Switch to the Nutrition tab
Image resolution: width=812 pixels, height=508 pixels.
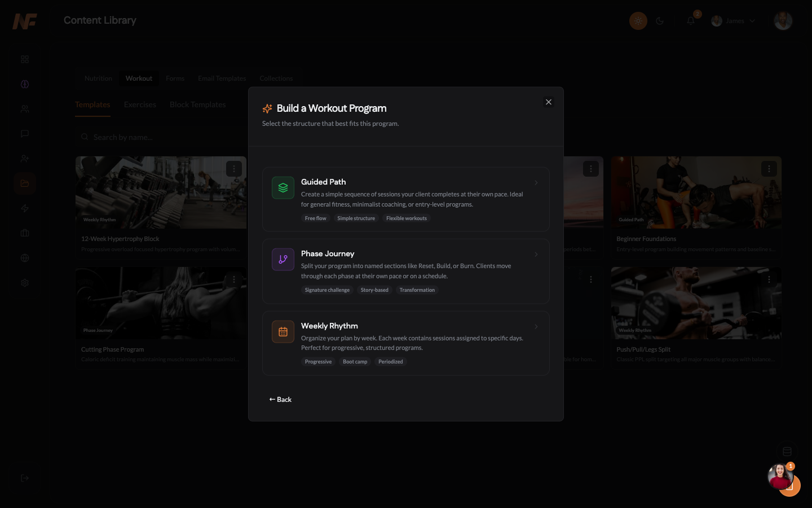[98, 78]
